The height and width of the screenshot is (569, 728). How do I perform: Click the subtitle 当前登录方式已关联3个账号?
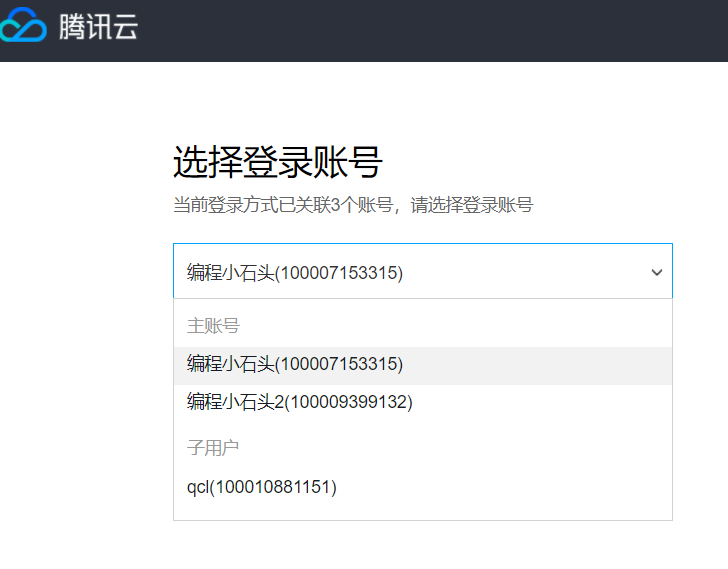tap(283, 205)
